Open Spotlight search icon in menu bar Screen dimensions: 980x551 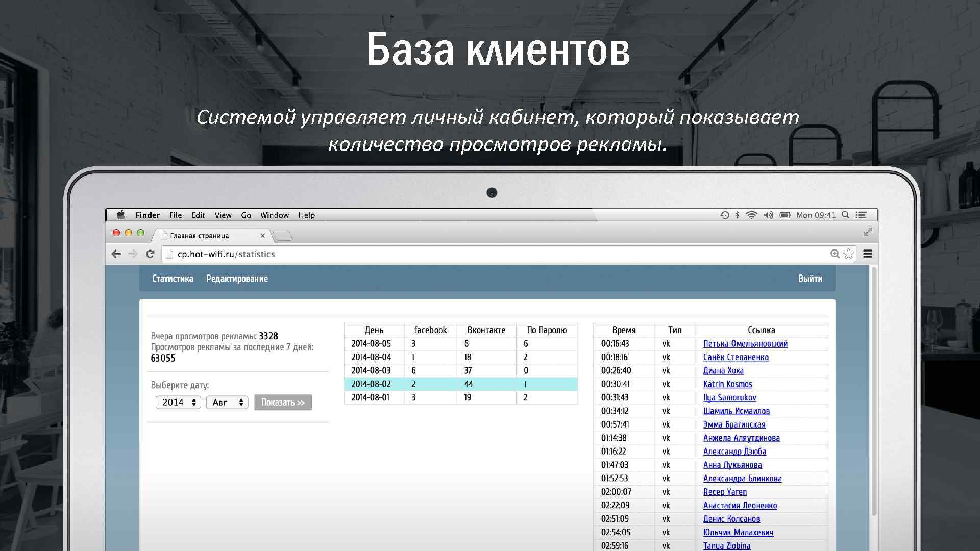(845, 215)
